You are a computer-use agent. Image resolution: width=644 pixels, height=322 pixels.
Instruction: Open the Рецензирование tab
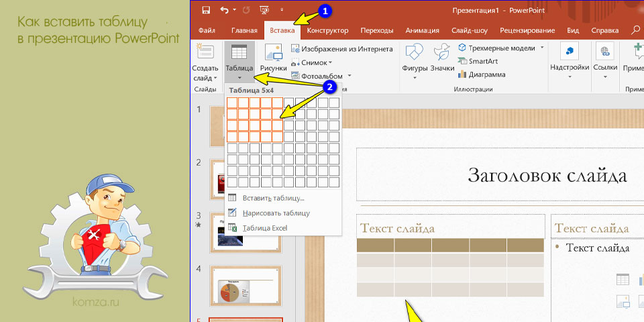pyautogui.click(x=527, y=30)
